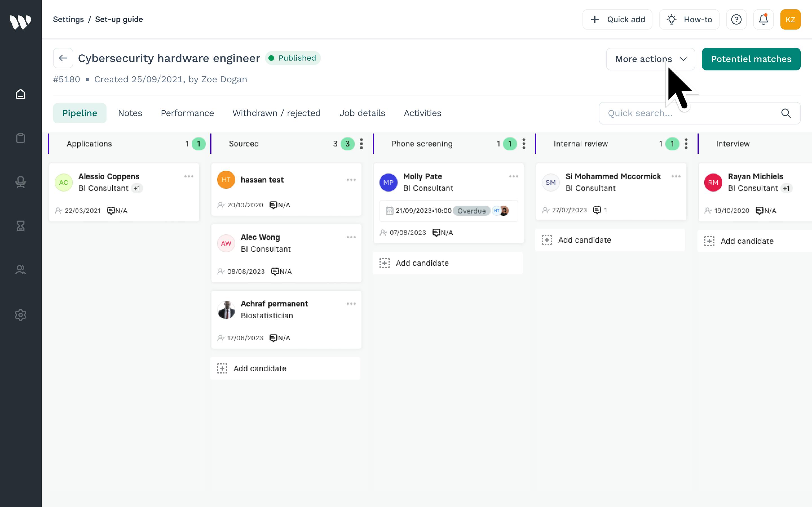Open Phone screening column options menu
This screenshot has width=812, height=507.
point(524,144)
